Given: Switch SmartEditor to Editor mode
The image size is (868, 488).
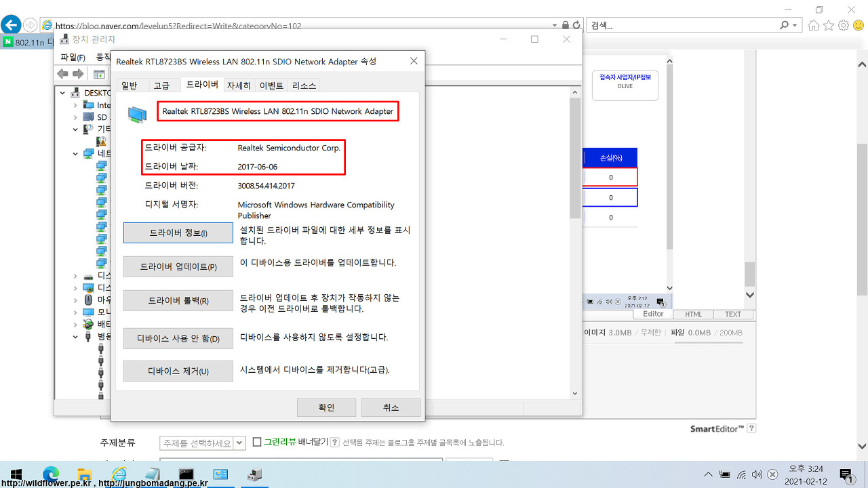Looking at the screenshot, I should click(653, 314).
